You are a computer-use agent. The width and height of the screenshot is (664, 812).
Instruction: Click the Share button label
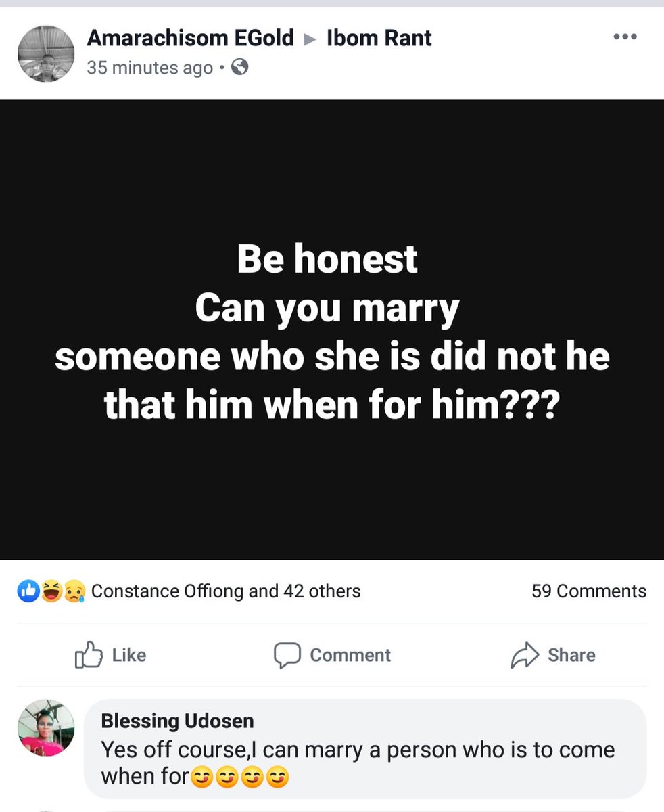pos(571,655)
